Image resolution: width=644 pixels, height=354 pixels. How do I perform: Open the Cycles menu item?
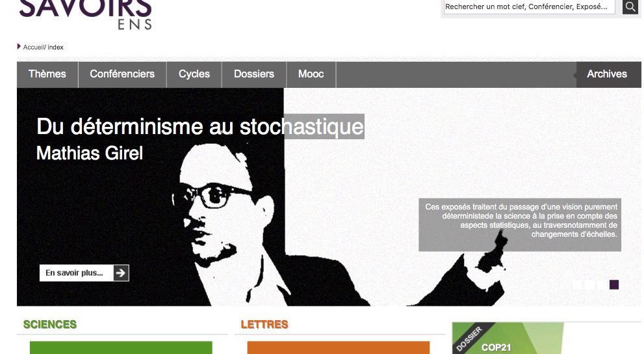194,74
